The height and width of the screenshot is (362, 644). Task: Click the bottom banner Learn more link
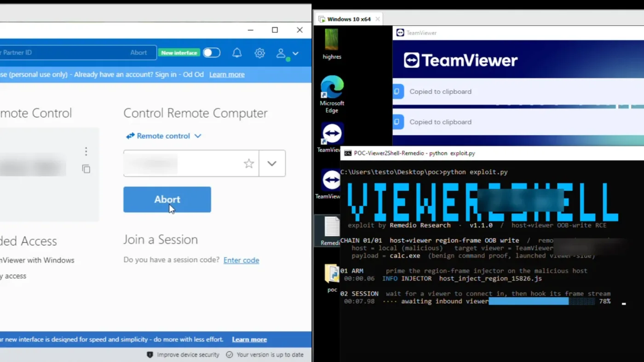249,339
